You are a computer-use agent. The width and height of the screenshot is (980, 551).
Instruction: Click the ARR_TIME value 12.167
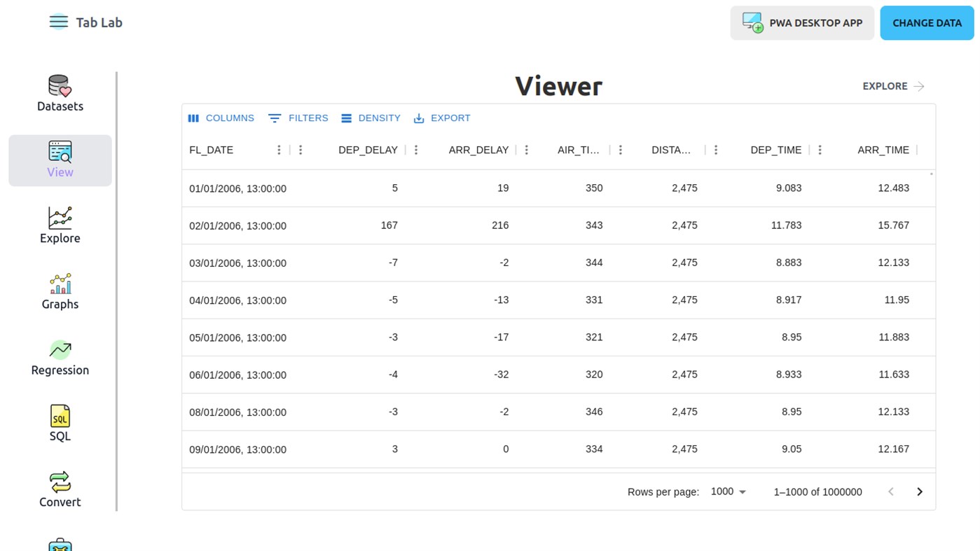(894, 449)
